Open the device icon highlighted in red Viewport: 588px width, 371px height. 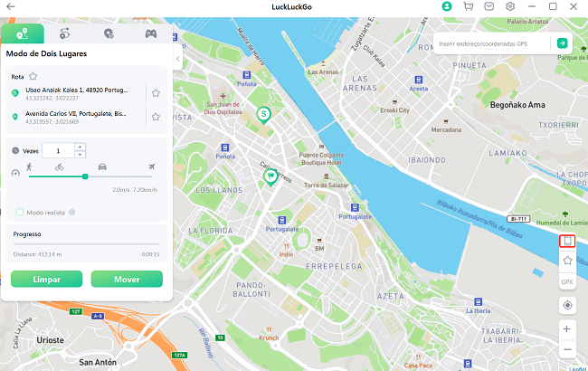tap(567, 241)
